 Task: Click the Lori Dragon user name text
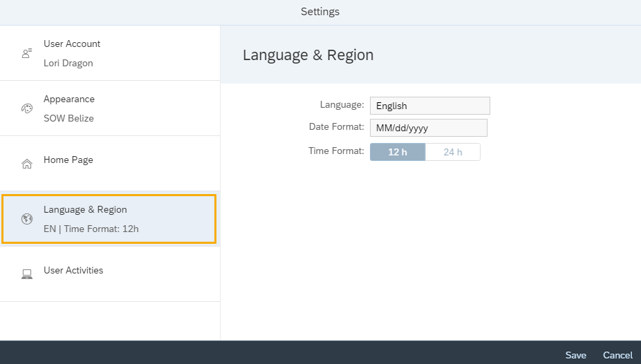(68, 63)
